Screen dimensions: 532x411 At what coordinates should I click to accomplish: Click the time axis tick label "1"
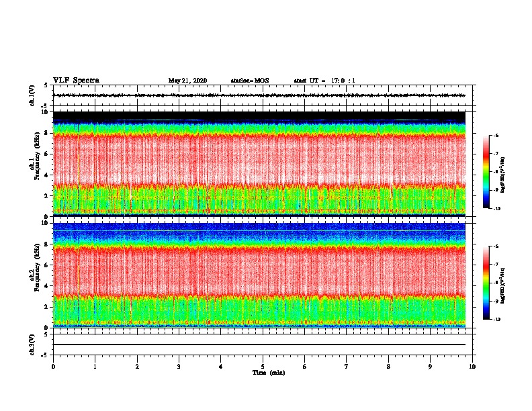[95, 367]
